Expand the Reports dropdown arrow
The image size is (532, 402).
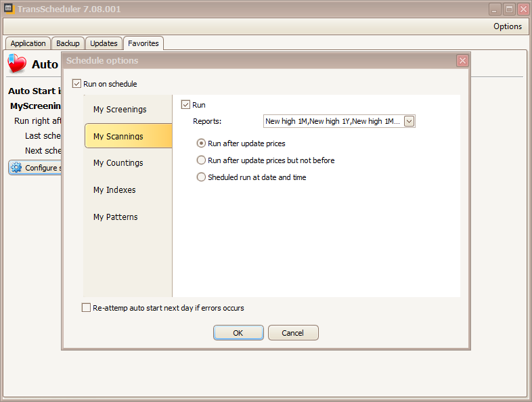(x=409, y=122)
